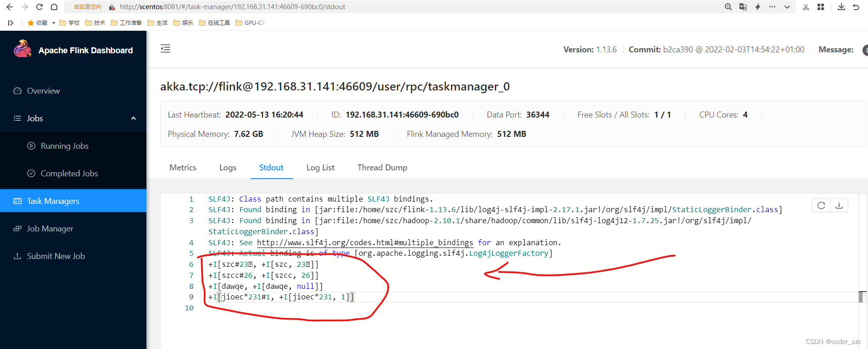Click the address bar URL
The height and width of the screenshot is (349, 868).
click(232, 7)
